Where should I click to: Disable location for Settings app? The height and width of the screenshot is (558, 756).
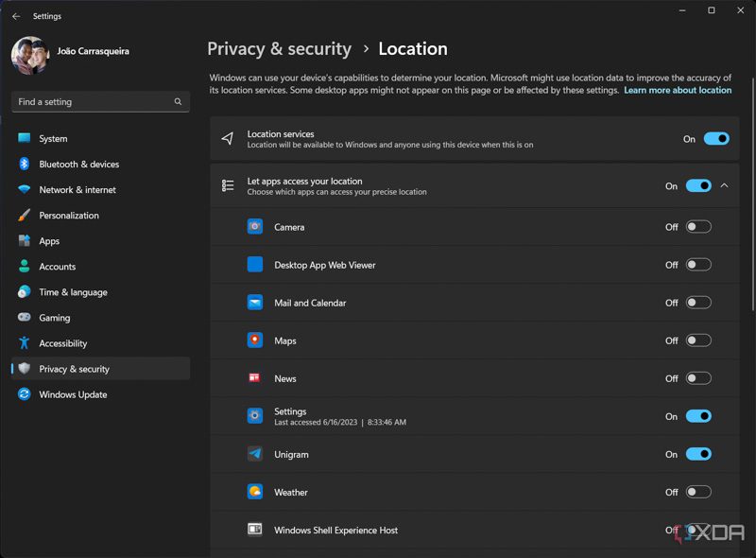698,416
